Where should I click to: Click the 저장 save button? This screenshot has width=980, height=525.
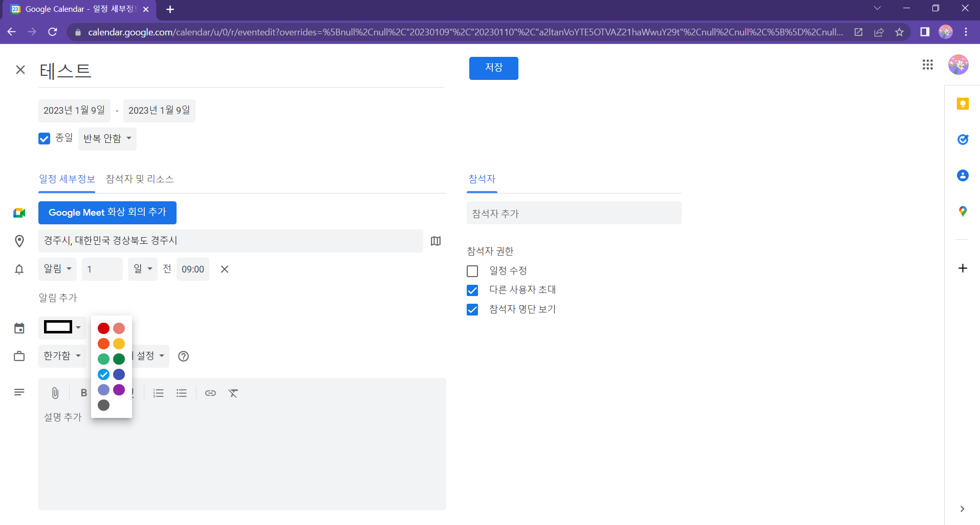pos(493,68)
